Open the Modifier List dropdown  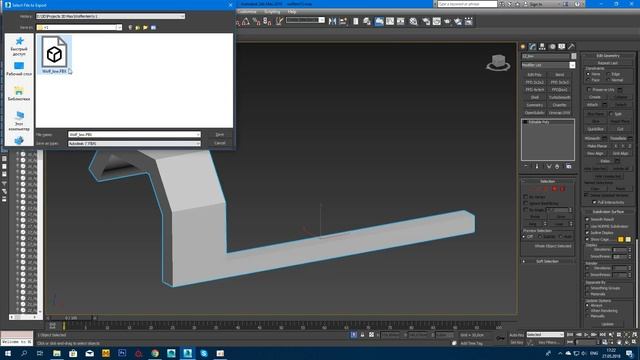572,65
